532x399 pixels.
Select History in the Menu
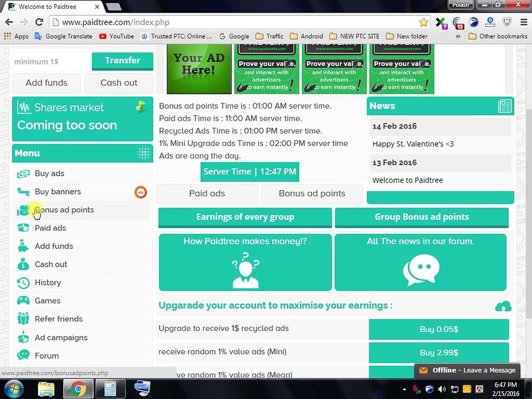click(x=82, y=283)
